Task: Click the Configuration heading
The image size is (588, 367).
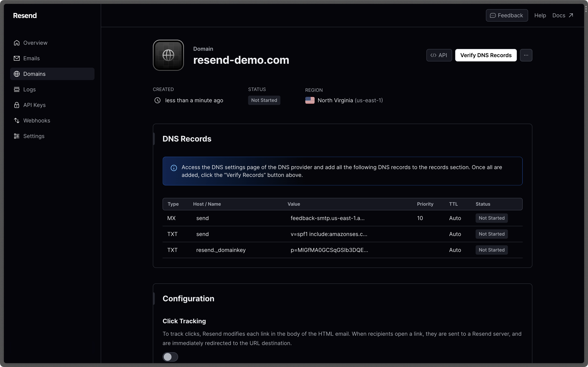Action: click(188, 298)
